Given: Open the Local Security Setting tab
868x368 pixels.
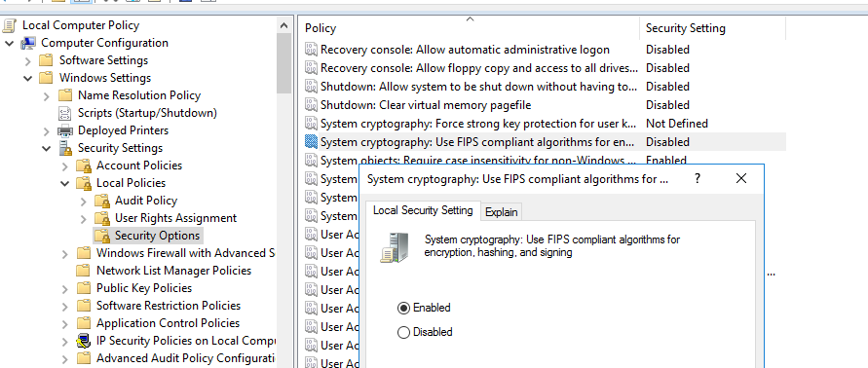Looking at the screenshot, I should (423, 210).
